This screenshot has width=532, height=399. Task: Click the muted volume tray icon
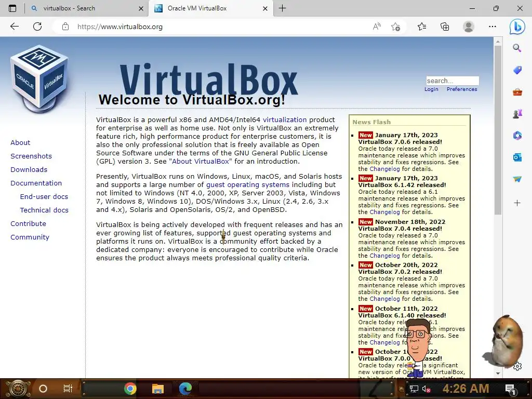(426, 389)
